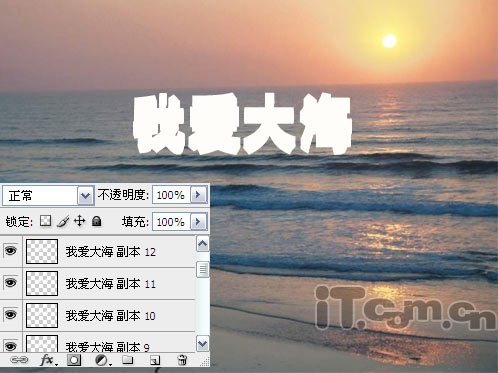
Task: Select layer name 我爱大海 副本 11
Action: tap(111, 284)
